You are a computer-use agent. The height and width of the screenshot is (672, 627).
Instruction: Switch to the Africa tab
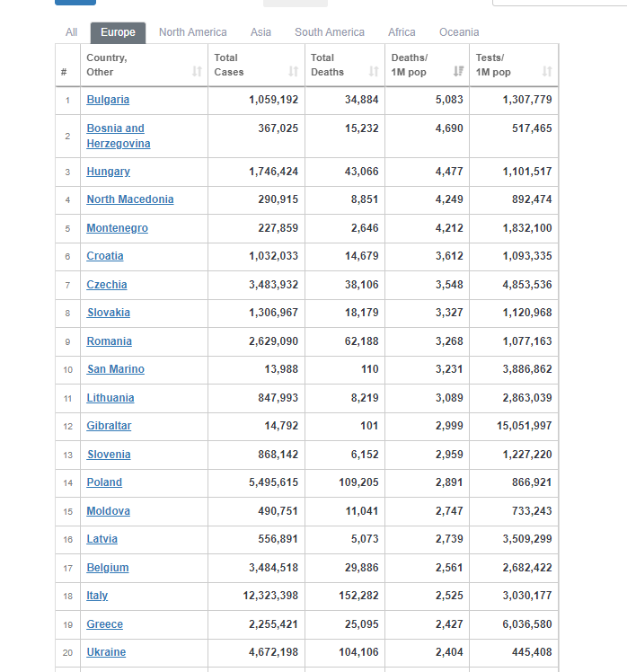[x=402, y=32]
